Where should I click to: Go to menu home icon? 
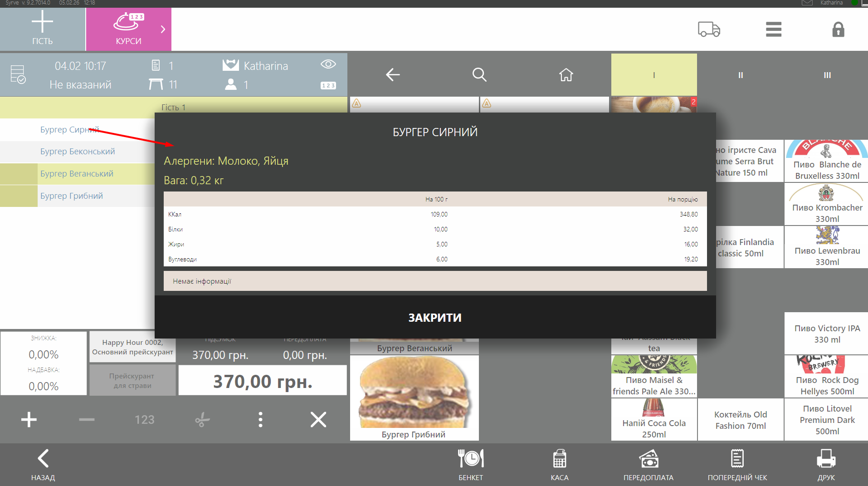tap(566, 75)
